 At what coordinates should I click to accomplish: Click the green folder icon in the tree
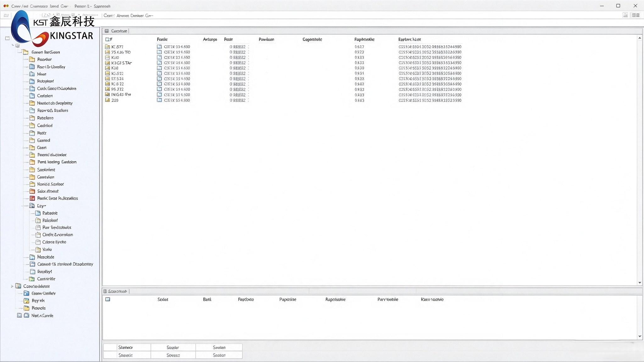click(x=32, y=279)
